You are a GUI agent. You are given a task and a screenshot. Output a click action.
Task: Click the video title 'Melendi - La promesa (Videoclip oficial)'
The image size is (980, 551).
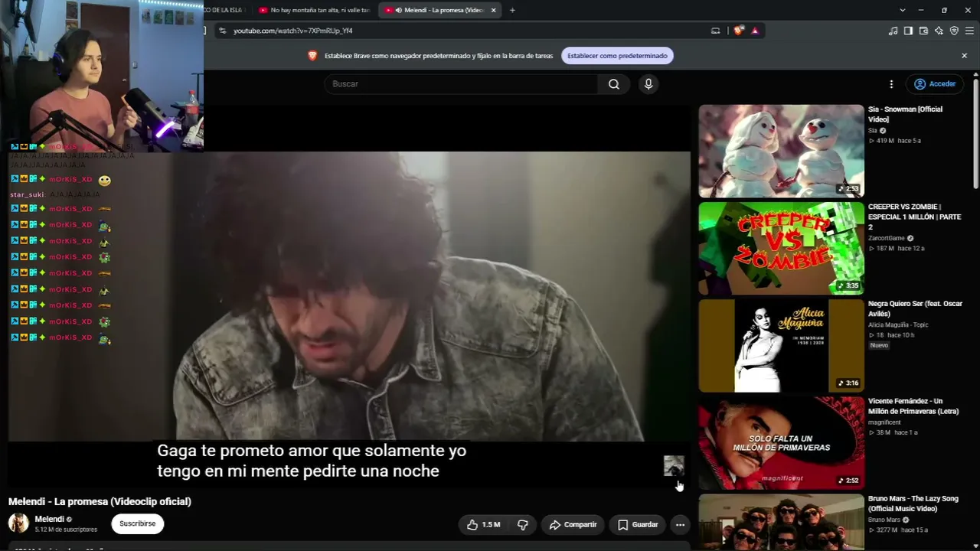coord(100,501)
